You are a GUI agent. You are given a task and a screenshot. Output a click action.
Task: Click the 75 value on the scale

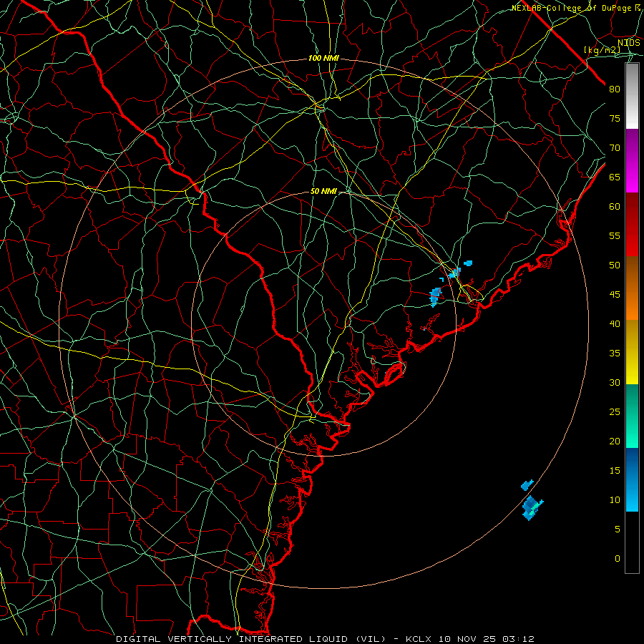pos(615,118)
